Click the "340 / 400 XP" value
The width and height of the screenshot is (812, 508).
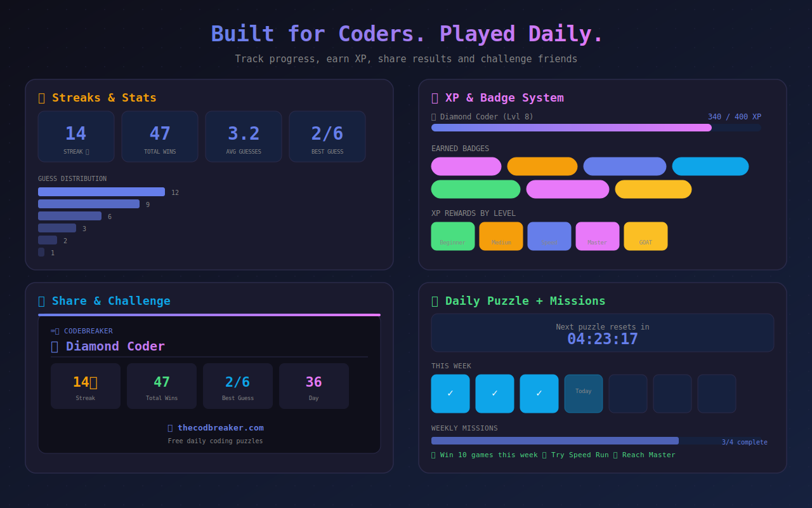735,117
